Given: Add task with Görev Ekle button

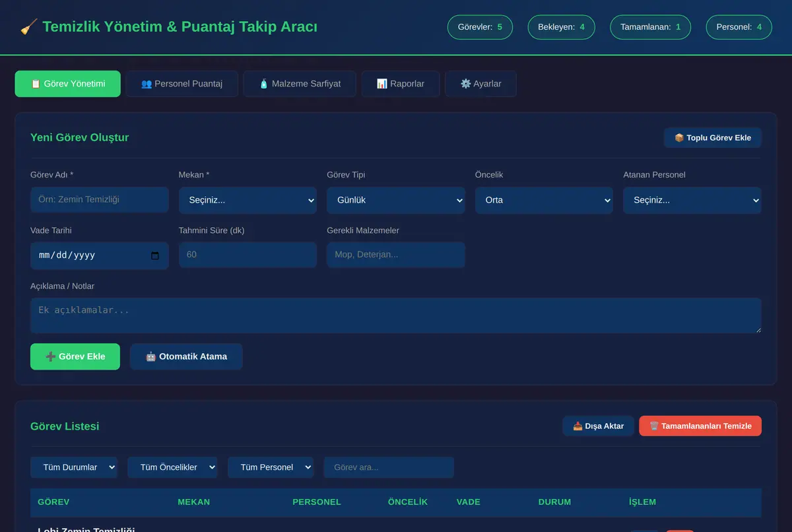Looking at the screenshot, I should [x=75, y=356].
